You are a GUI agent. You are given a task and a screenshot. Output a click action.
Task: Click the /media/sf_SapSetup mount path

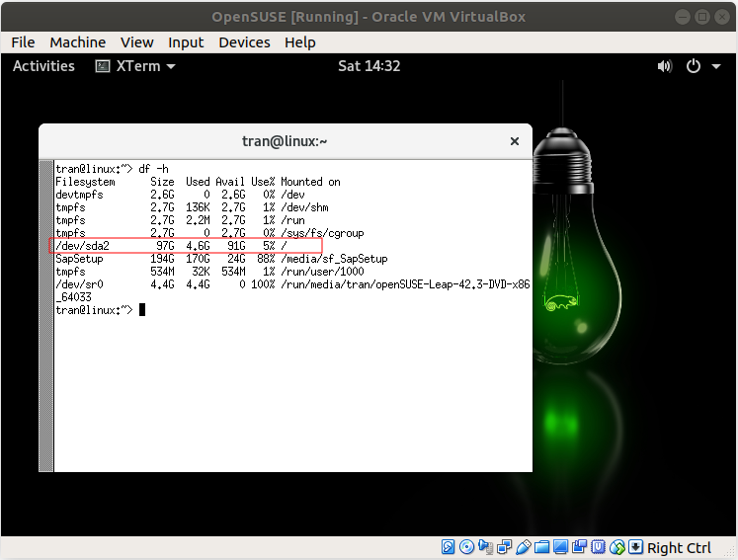[x=334, y=259]
